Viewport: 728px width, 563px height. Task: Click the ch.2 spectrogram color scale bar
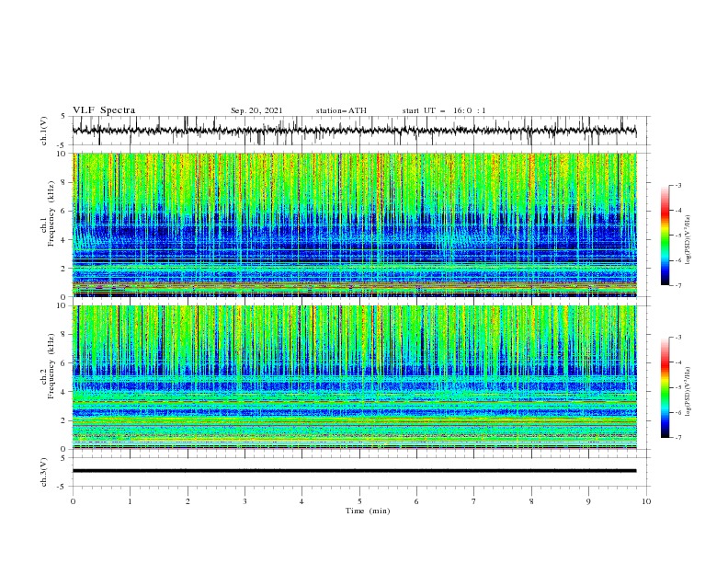tap(665, 387)
